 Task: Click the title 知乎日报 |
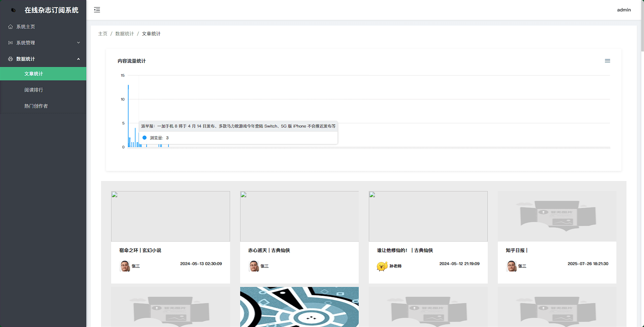[x=516, y=250]
